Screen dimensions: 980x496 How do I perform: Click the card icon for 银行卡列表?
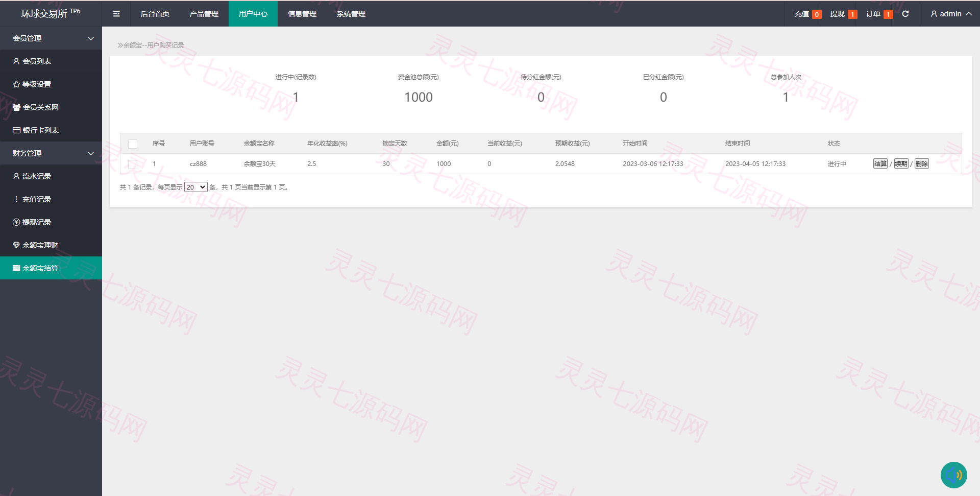tap(16, 130)
